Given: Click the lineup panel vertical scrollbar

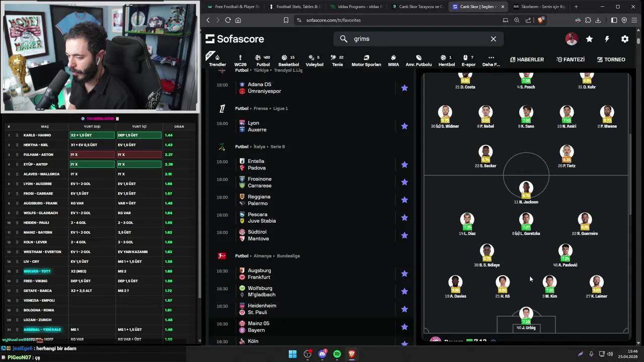Looking at the screenshot, I should 630,173.
